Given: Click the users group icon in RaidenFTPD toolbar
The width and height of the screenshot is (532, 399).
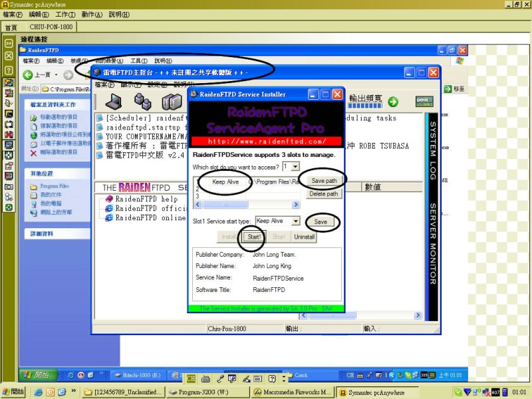Looking at the screenshot, I should click(x=142, y=102).
